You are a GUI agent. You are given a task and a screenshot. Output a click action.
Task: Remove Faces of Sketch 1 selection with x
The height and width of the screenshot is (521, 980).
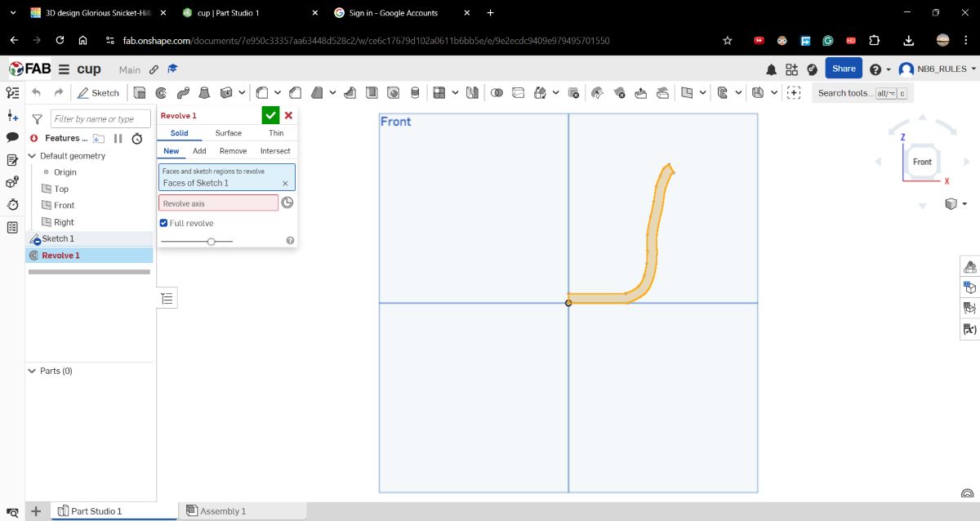(x=285, y=184)
